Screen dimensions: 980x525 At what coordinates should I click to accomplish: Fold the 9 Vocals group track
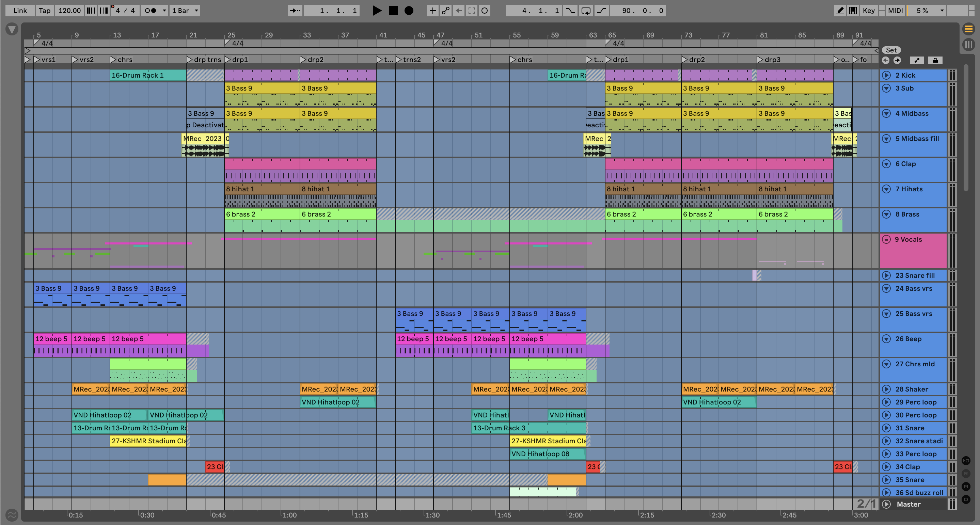(x=886, y=239)
